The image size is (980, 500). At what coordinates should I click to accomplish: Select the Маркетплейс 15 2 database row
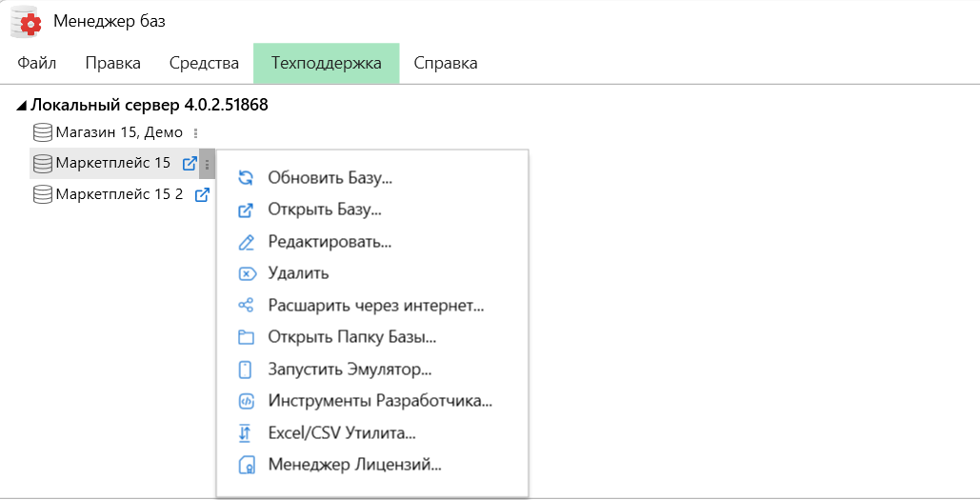click(119, 195)
